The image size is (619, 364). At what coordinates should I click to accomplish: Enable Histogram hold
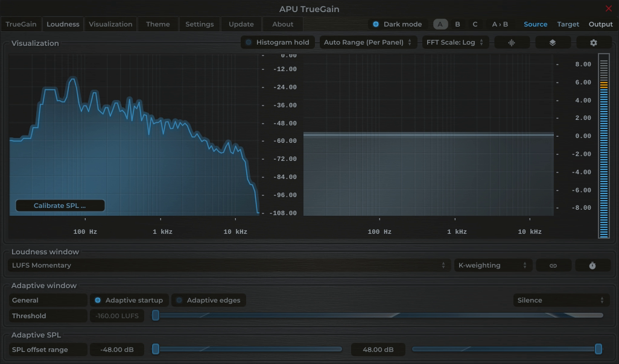[x=277, y=42]
